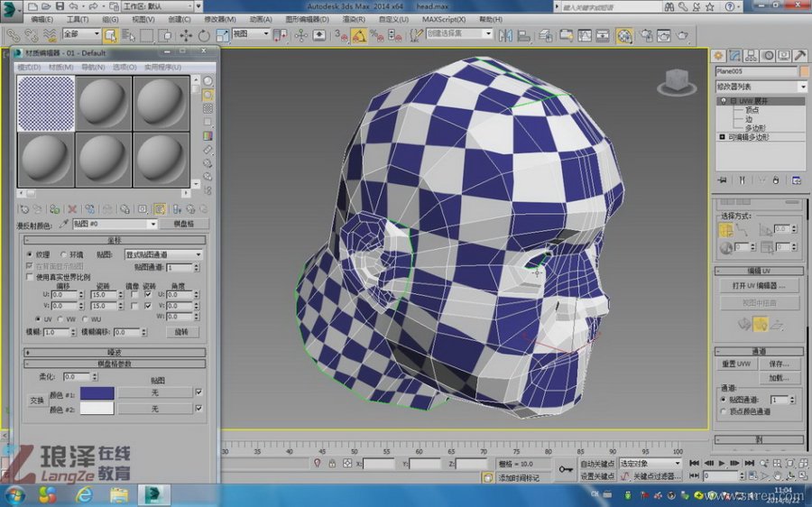Activate Select and Move tool
This screenshot has width=812, height=507.
[x=185, y=35]
